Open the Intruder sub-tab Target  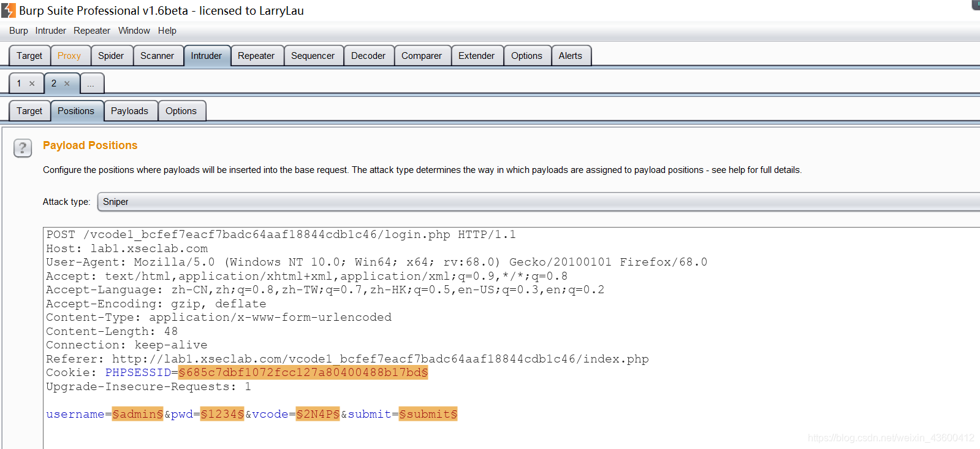point(29,111)
